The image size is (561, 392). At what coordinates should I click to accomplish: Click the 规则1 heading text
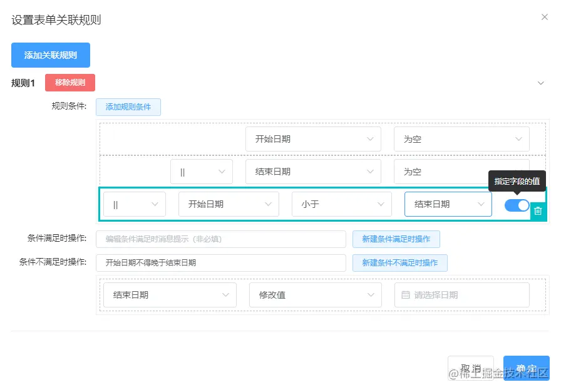tap(23, 83)
